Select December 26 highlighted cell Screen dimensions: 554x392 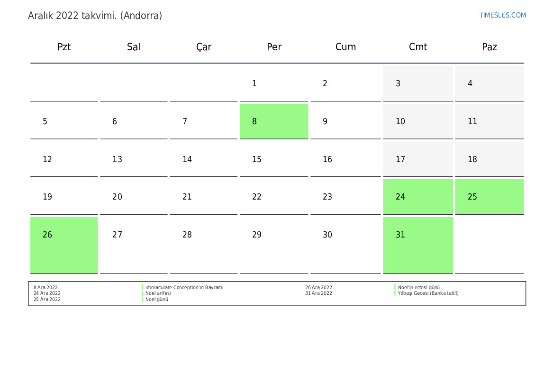(x=64, y=245)
